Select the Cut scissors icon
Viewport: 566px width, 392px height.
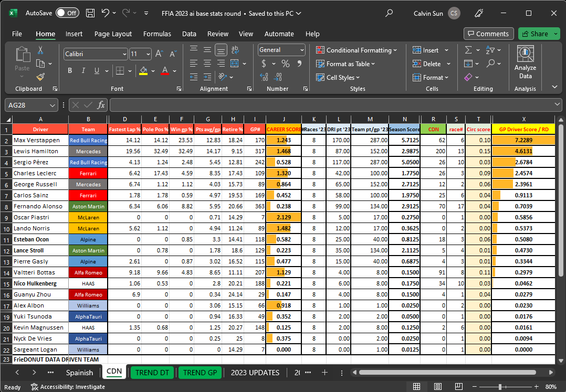(x=40, y=50)
